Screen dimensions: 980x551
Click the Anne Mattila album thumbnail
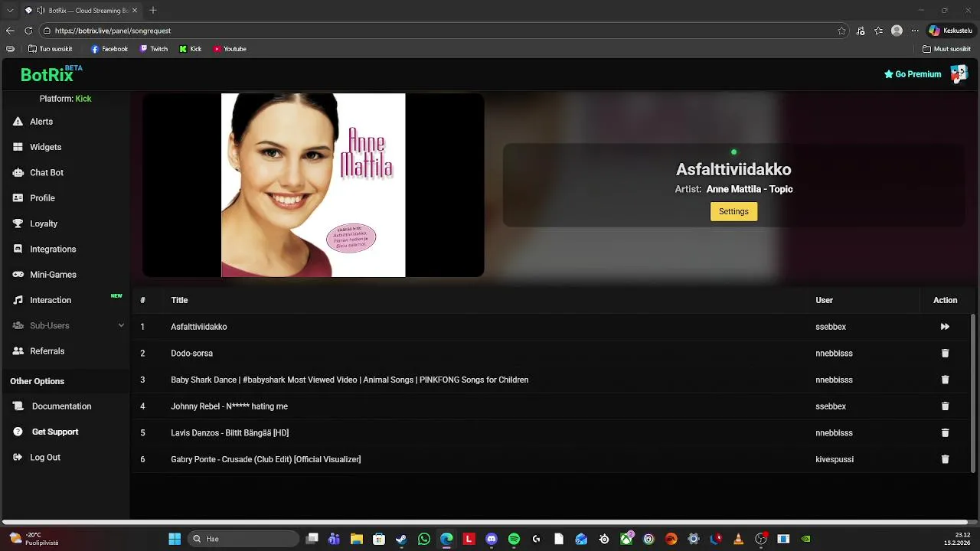[x=313, y=185]
